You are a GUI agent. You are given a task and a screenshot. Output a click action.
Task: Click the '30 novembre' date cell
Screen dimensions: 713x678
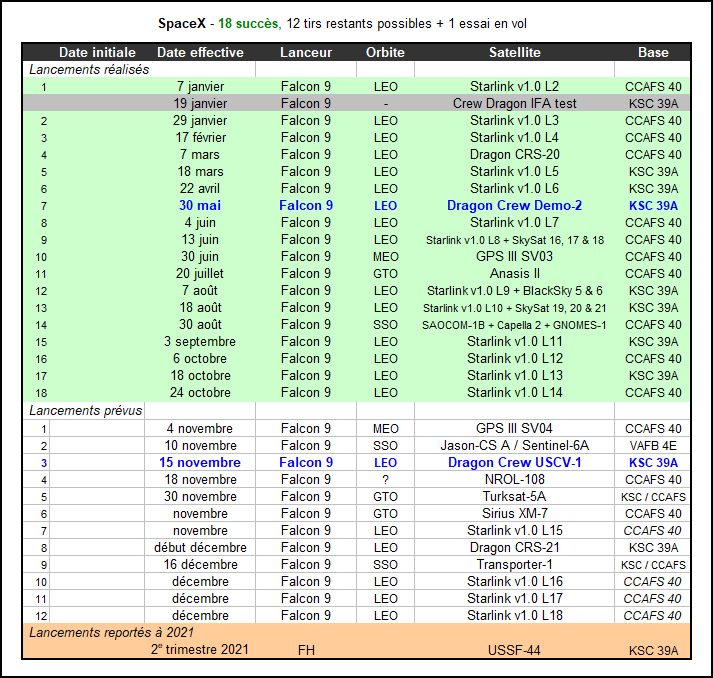point(201,497)
